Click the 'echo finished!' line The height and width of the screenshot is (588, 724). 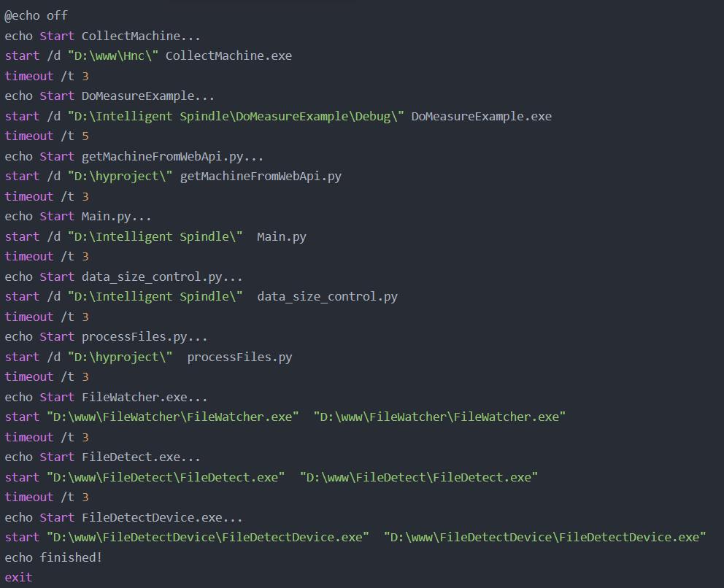click(x=53, y=558)
